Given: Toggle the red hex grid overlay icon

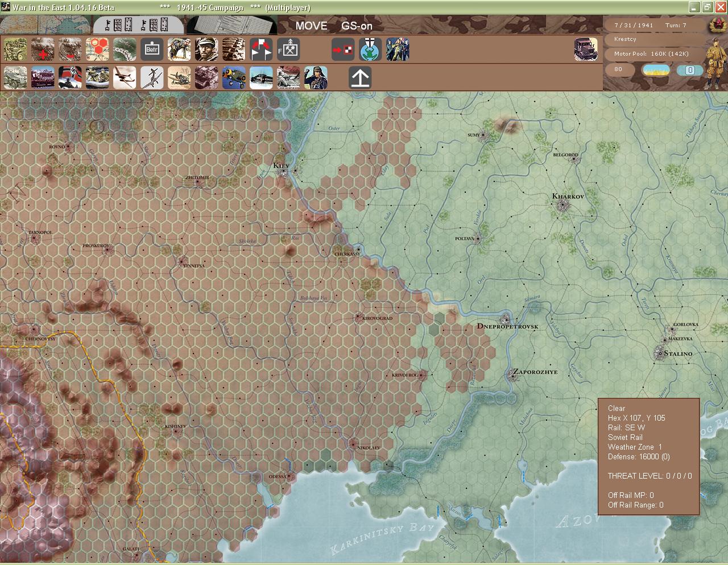Looking at the screenshot, I should [x=97, y=49].
